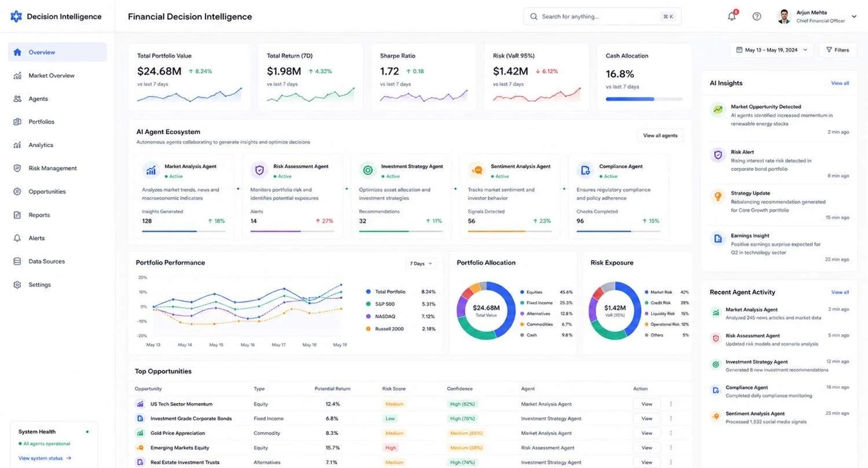
Task: Click the Compliance Agent document icon
Action: coord(586,170)
